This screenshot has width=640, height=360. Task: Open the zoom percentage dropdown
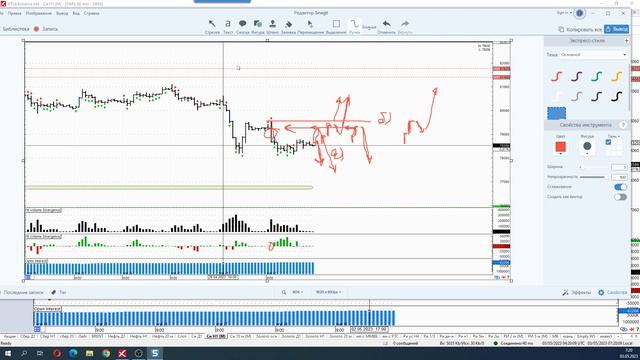pyautogui.click(x=298, y=292)
